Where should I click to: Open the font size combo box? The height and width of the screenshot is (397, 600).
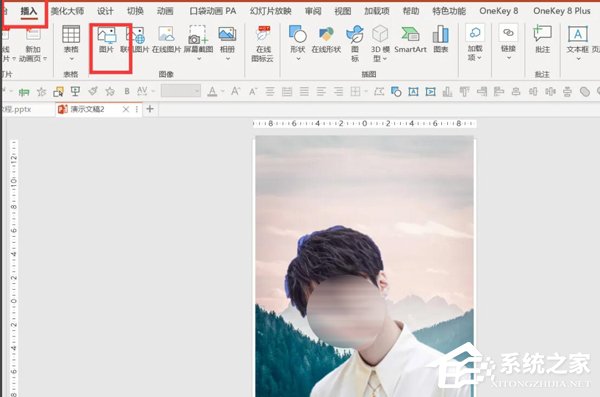click(x=181, y=91)
